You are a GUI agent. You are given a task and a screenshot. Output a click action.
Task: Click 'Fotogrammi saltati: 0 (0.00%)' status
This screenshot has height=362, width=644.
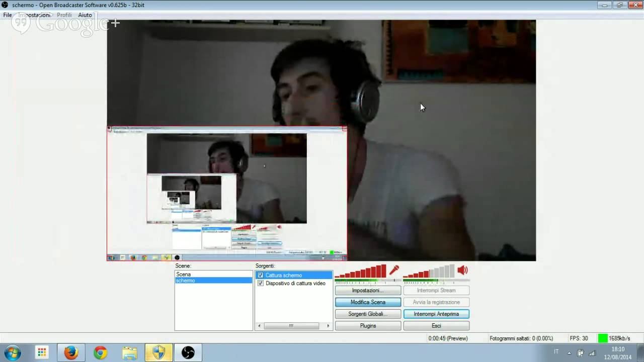521,338
